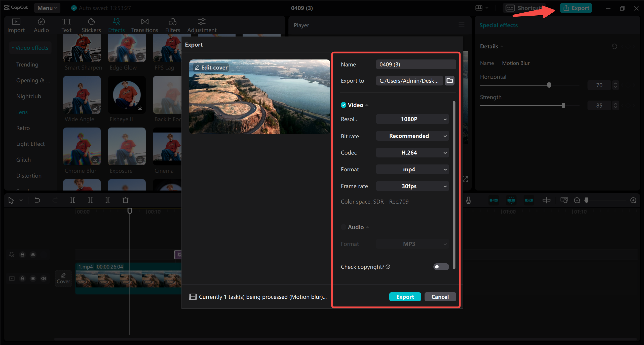The width and height of the screenshot is (644, 345).
Task: Click Export in the export dialog
Action: coord(405,297)
